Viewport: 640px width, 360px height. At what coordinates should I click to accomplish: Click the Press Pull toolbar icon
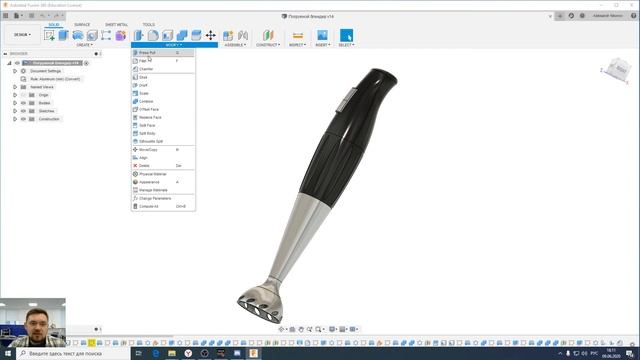(x=139, y=36)
